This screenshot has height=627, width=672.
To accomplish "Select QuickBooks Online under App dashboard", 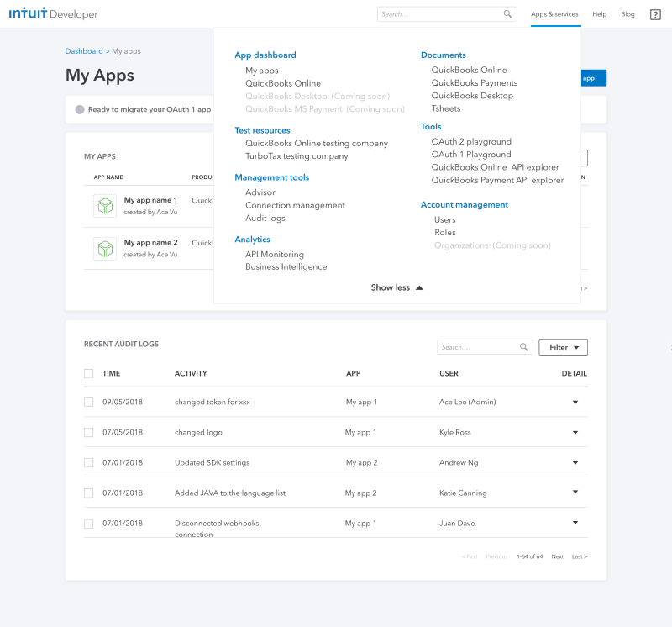I will click(x=283, y=83).
